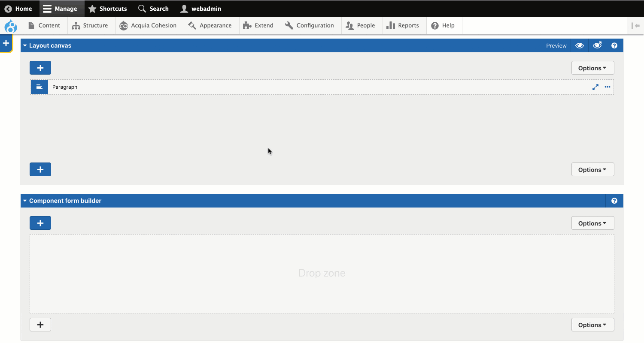Go to Content admin page
644x343 pixels.
point(44,25)
